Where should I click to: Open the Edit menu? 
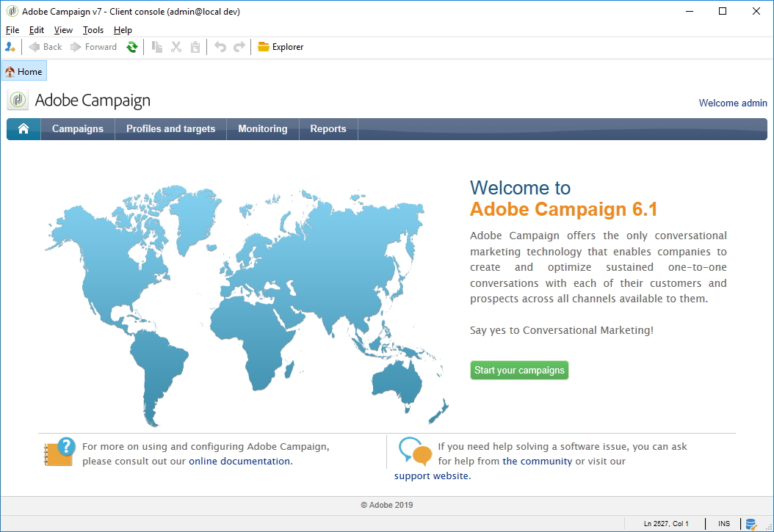coord(37,30)
